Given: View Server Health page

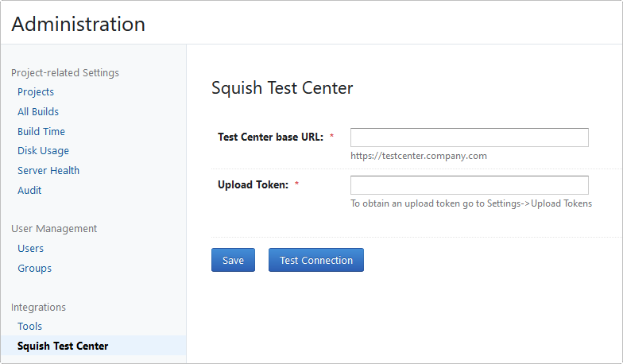Looking at the screenshot, I should pyautogui.click(x=48, y=171).
